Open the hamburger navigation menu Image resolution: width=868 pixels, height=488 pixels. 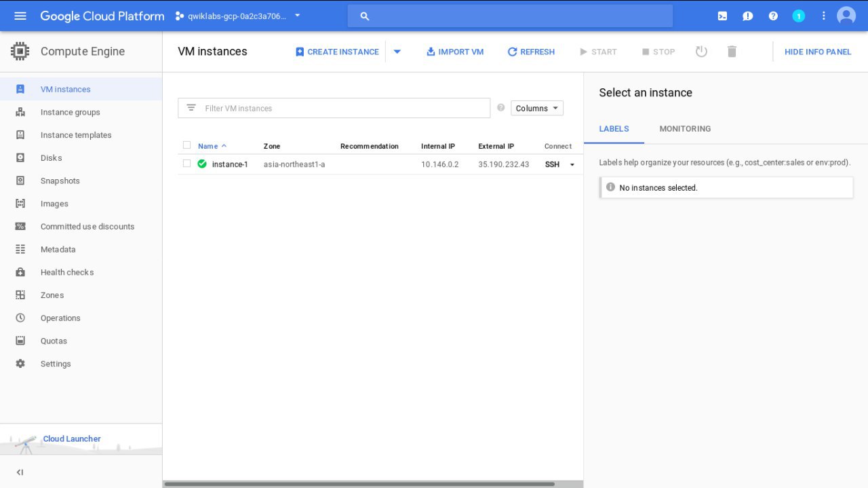pyautogui.click(x=20, y=16)
